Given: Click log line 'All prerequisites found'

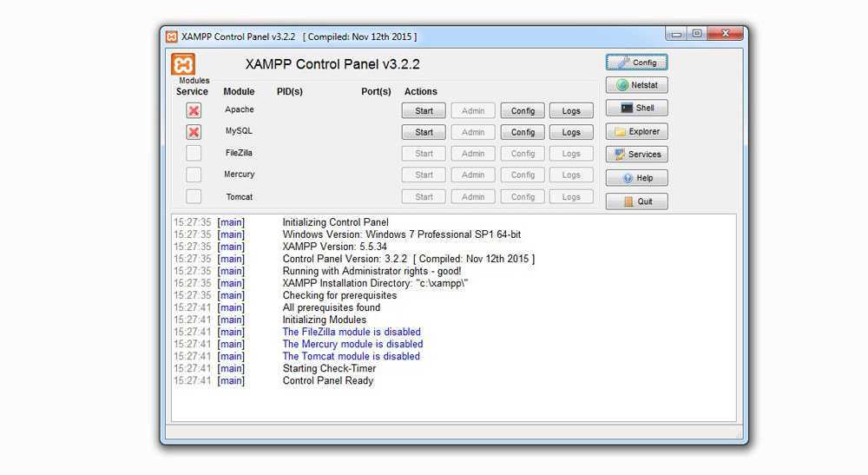Looking at the screenshot, I should [332, 307].
